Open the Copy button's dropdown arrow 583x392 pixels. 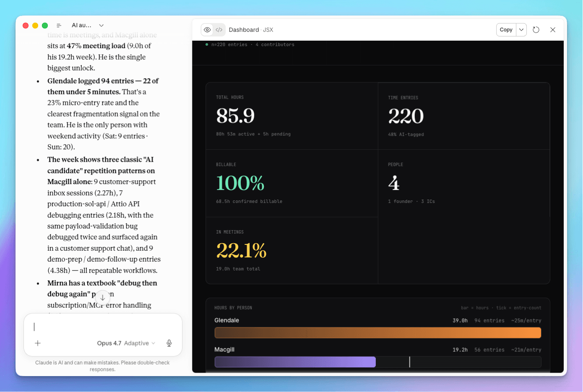521,30
